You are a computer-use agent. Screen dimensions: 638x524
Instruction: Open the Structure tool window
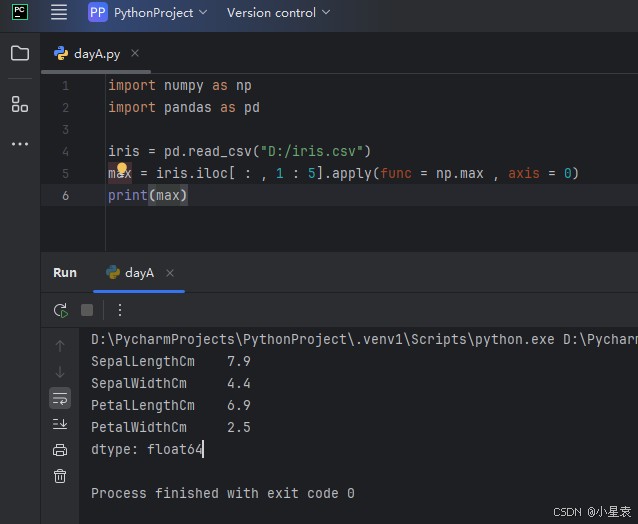(20, 103)
